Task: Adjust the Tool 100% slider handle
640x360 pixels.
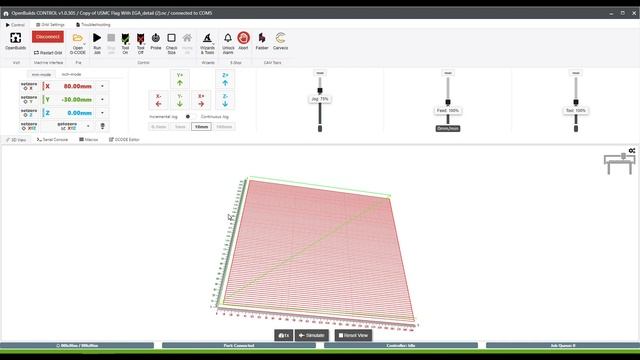Action: [576, 102]
